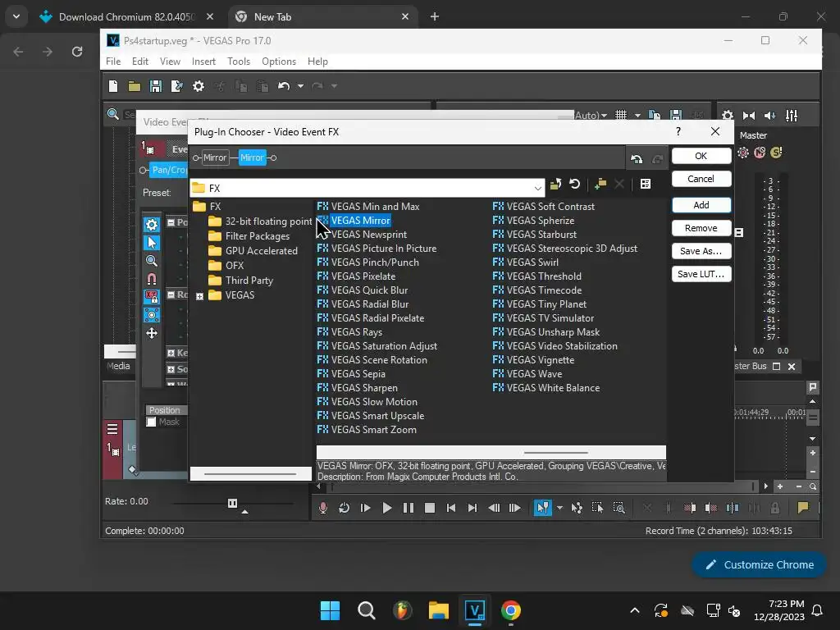Open the File menu
The width and height of the screenshot is (840, 630).
click(x=113, y=61)
